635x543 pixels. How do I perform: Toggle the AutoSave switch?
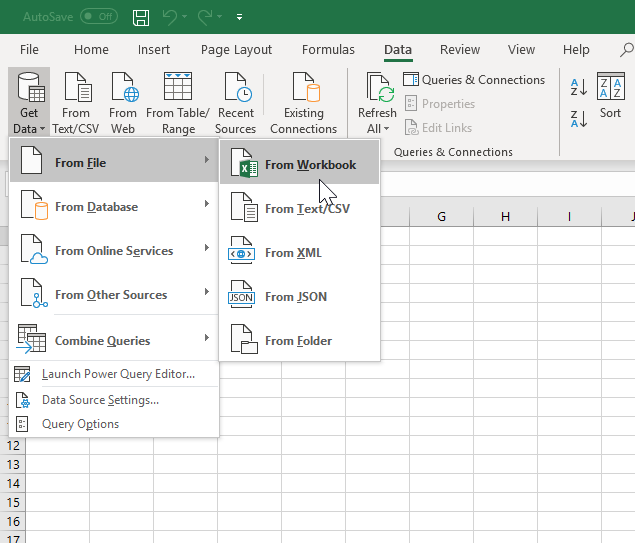click(x=98, y=17)
